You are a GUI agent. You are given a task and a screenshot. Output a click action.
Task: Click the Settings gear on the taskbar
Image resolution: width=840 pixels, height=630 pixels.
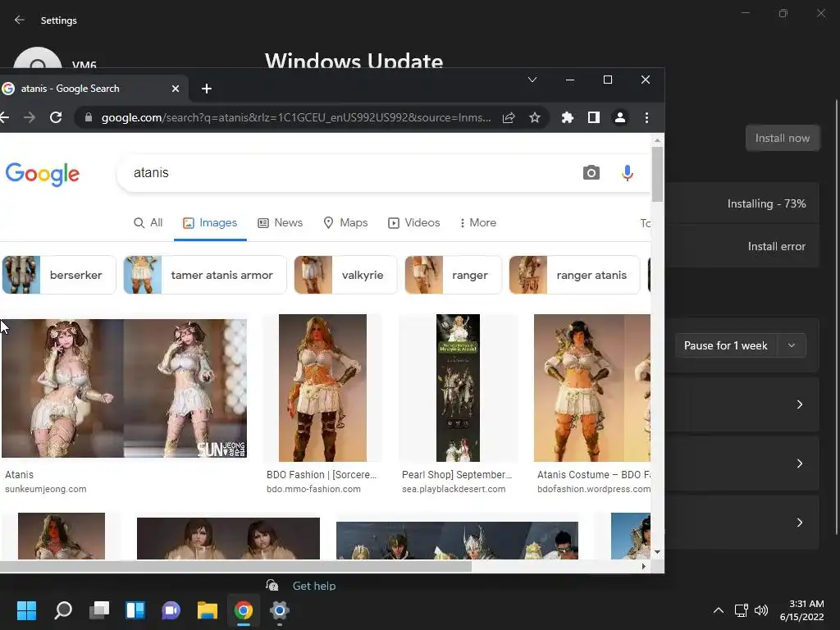[x=279, y=610]
